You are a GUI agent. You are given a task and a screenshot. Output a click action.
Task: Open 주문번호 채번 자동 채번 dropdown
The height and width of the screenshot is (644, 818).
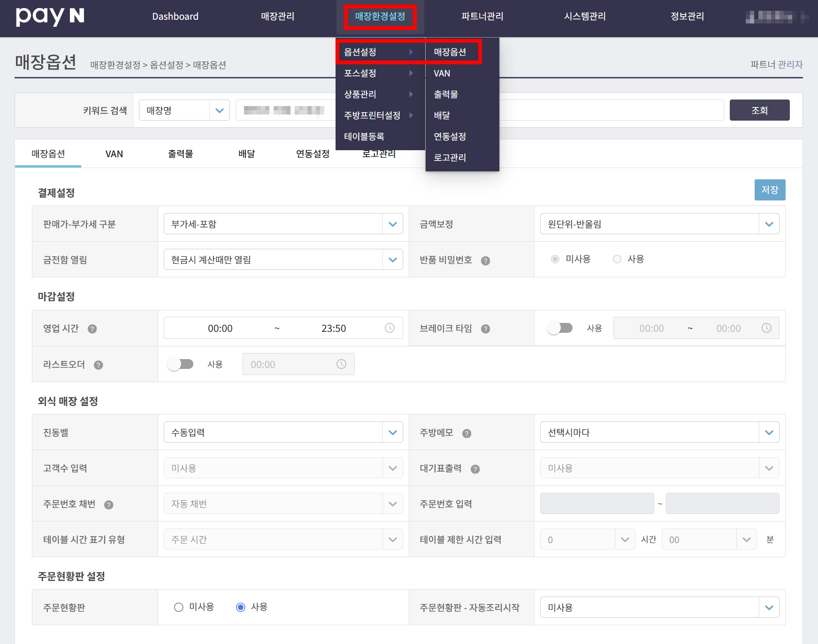[283, 504]
